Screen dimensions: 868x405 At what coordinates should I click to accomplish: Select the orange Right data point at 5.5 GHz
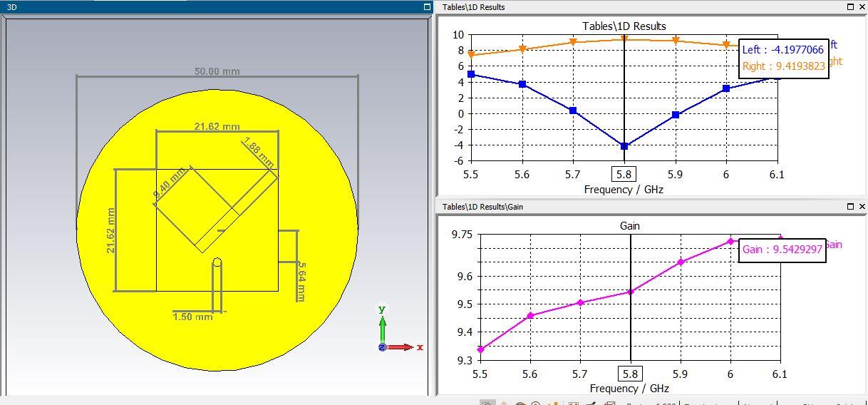click(471, 55)
